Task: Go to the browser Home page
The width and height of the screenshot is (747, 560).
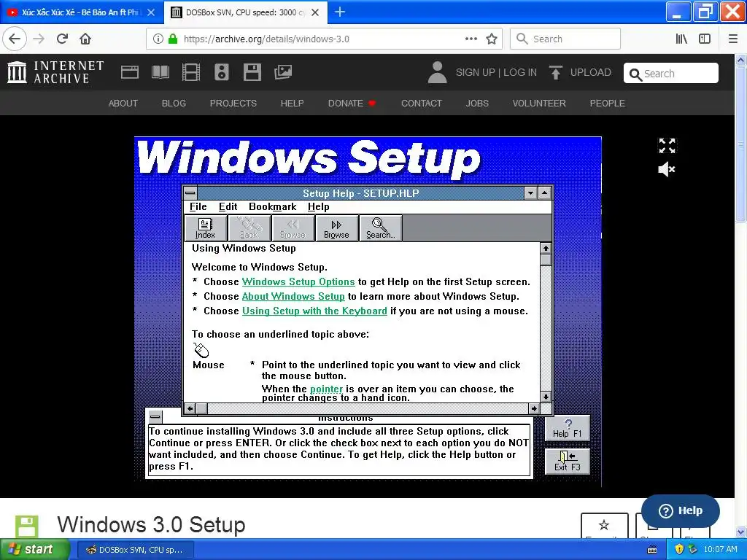Action: tap(85, 39)
